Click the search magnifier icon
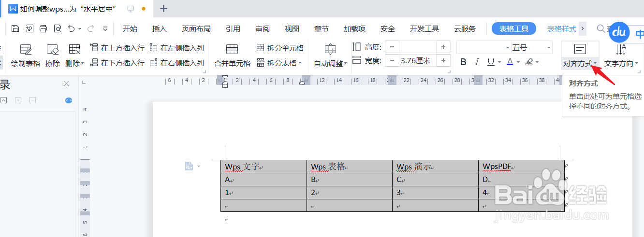This screenshot has height=237, width=644. [x=600, y=29]
